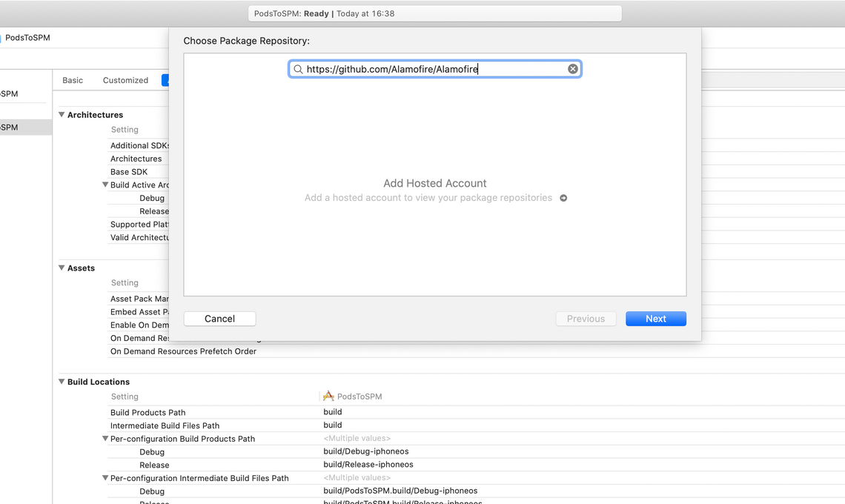Click Multiple values for Intermediate Build Files Path
Viewport: 845px width, 504px height.
tap(357, 477)
